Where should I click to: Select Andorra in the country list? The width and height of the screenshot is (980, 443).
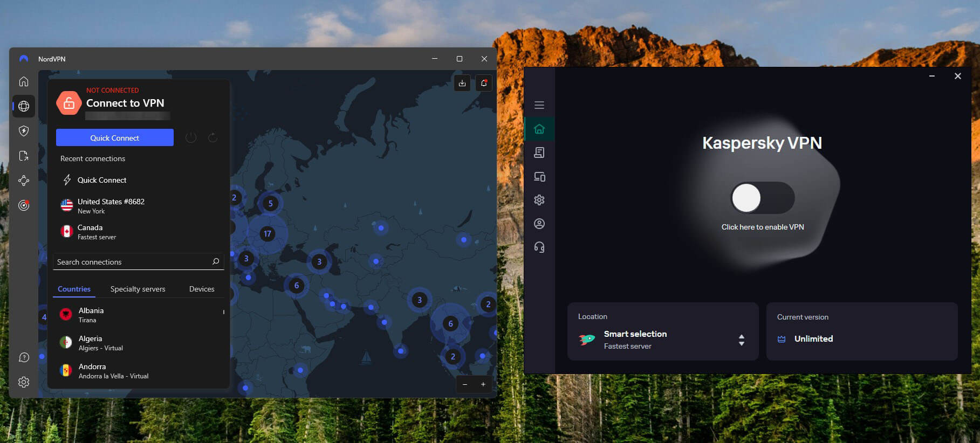tap(139, 371)
